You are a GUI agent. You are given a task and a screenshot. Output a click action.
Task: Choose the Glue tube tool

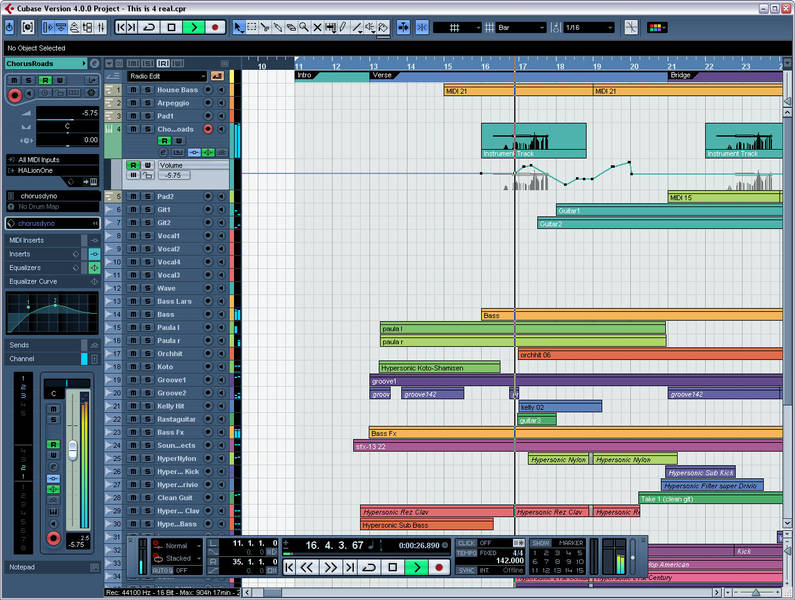(x=278, y=27)
